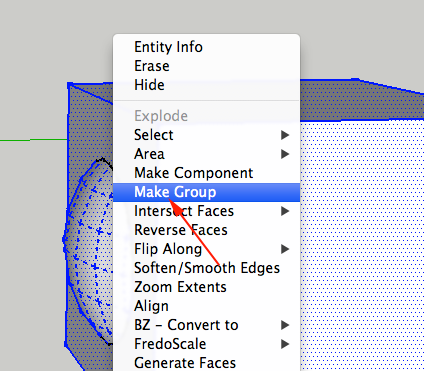Expand the Intersect Faces arrow
424x371 pixels.
pos(285,211)
